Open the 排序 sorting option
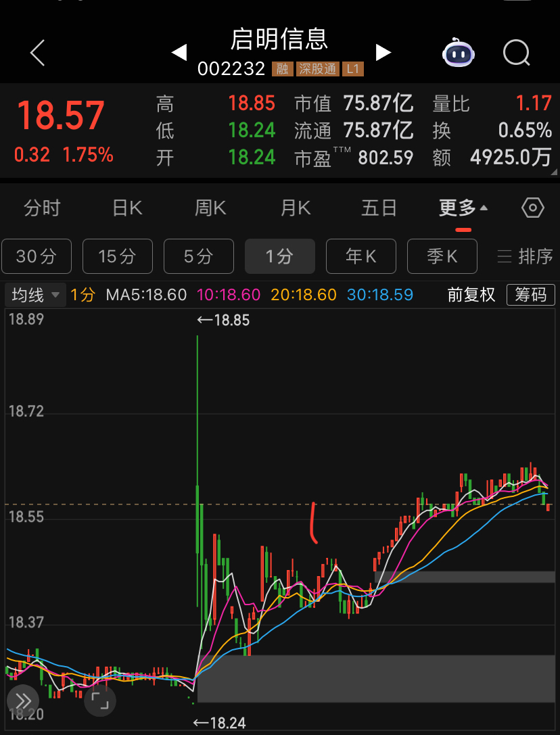 526,256
